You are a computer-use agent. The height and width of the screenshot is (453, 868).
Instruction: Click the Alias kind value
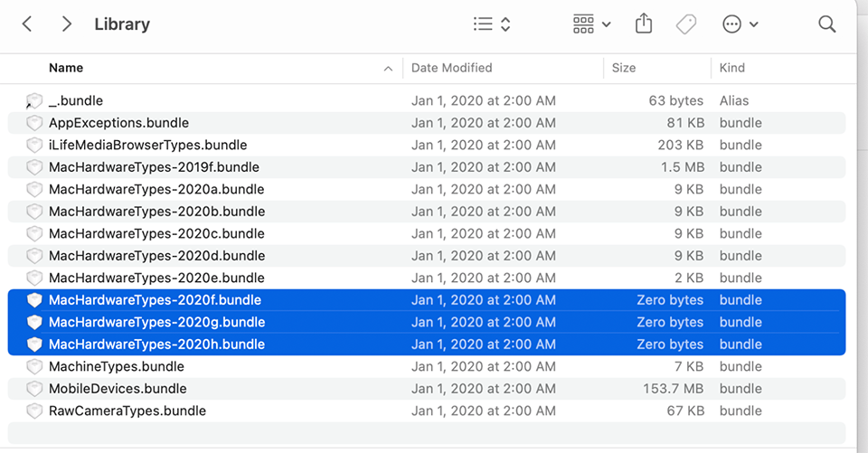point(734,100)
